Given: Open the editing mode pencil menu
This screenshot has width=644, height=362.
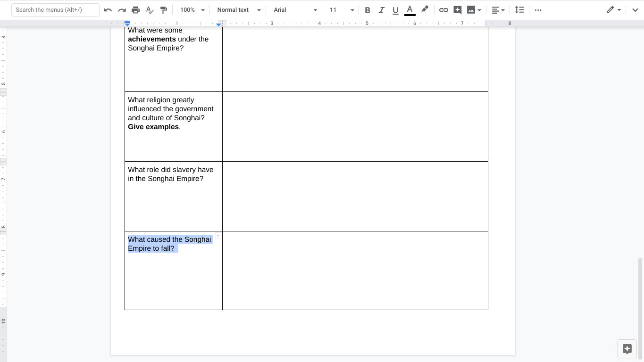Looking at the screenshot, I should coord(613,10).
